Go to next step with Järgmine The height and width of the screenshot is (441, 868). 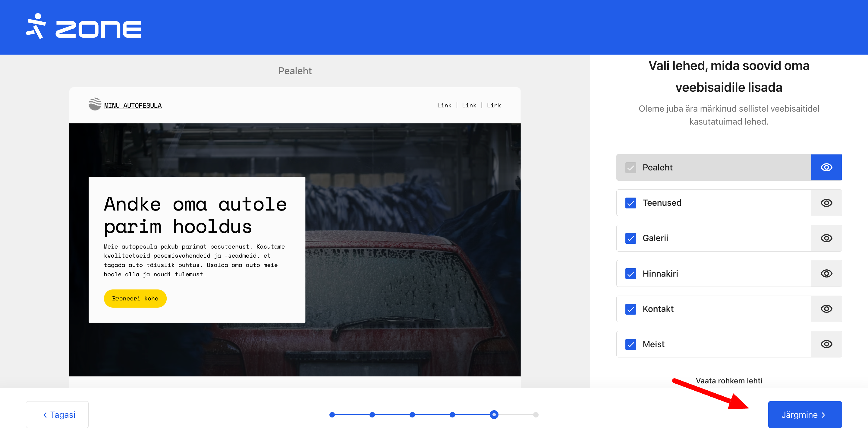(804, 415)
